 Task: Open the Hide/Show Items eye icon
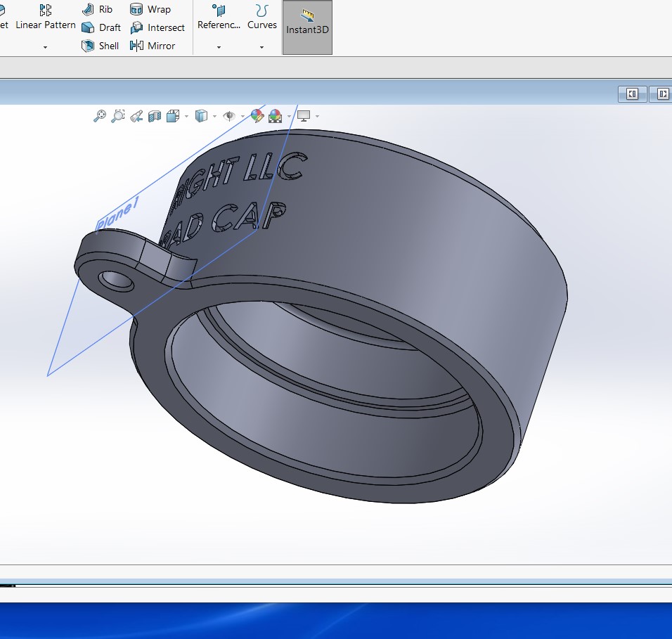click(229, 116)
